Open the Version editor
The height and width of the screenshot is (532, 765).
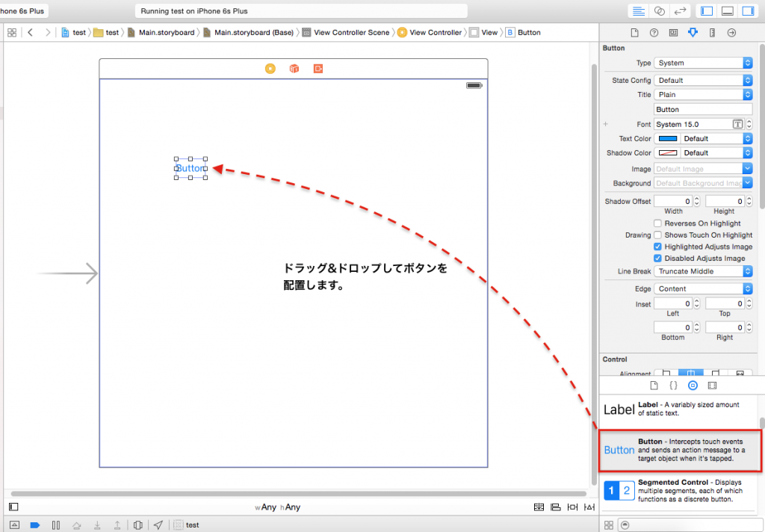680,11
